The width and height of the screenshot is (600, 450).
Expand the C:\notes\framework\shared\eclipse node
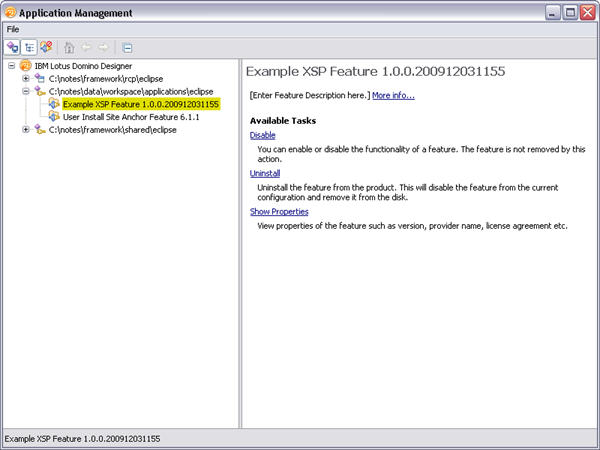click(26, 129)
